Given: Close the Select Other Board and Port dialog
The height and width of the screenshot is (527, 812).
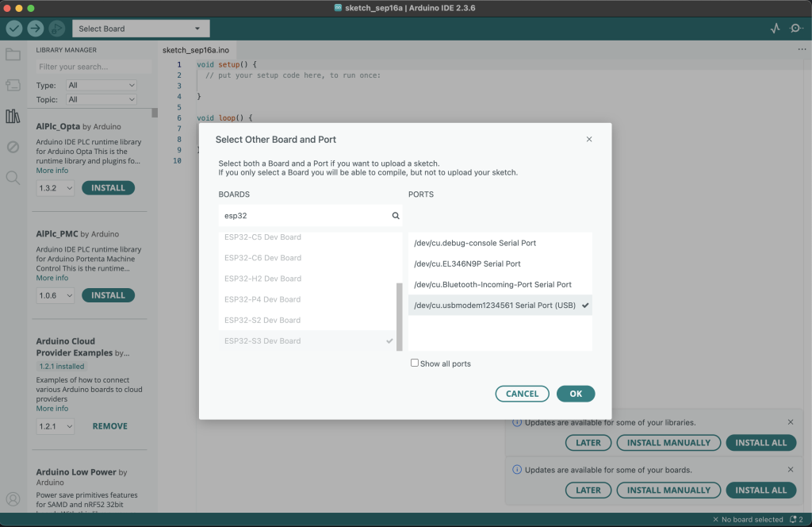Looking at the screenshot, I should point(589,139).
